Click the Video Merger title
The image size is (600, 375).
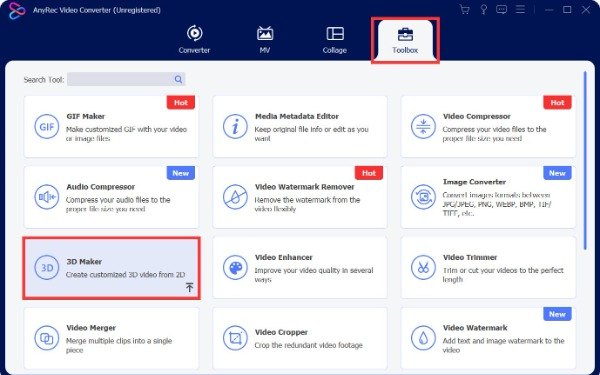tap(91, 328)
